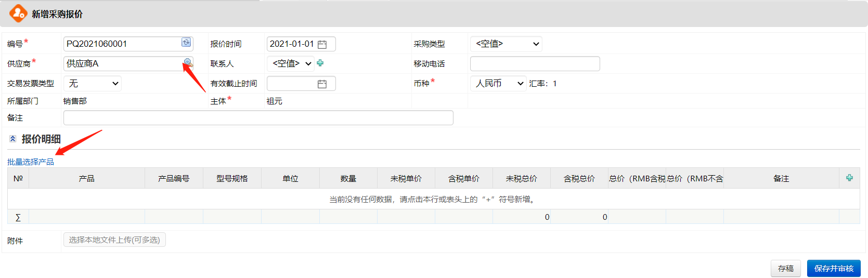
Task: Click the № column header
Action: pyautogui.click(x=18, y=178)
